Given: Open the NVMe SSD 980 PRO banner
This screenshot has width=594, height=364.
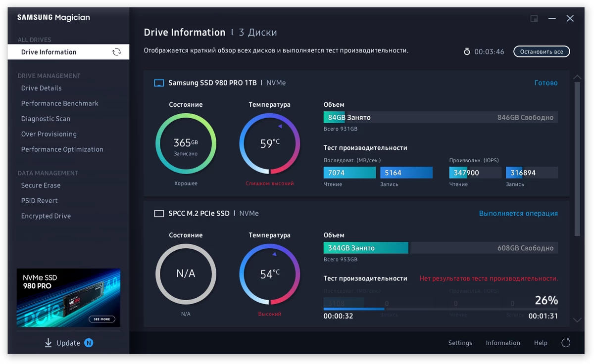Looking at the screenshot, I should click(68, 298).
